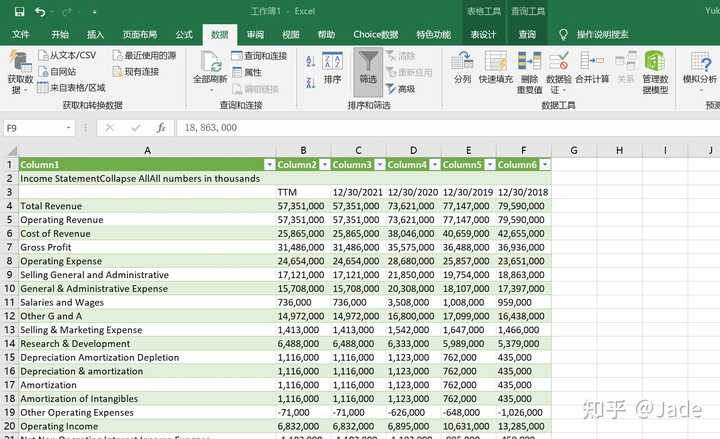Switch to the Insert (插入) tab
Screen dimensions: 720x439
[96, 34]
